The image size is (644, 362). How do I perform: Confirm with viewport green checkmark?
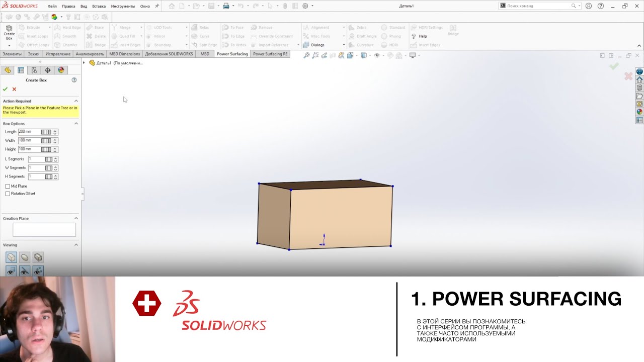(614, 66)
